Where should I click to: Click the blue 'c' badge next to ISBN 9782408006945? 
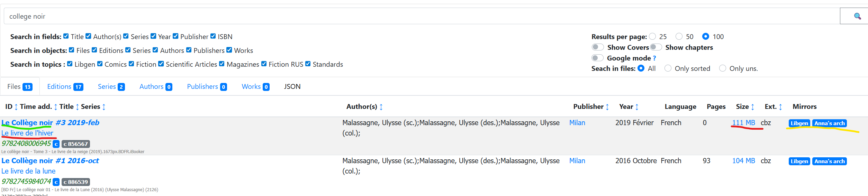pyautogui.click(x=56, y=144)
